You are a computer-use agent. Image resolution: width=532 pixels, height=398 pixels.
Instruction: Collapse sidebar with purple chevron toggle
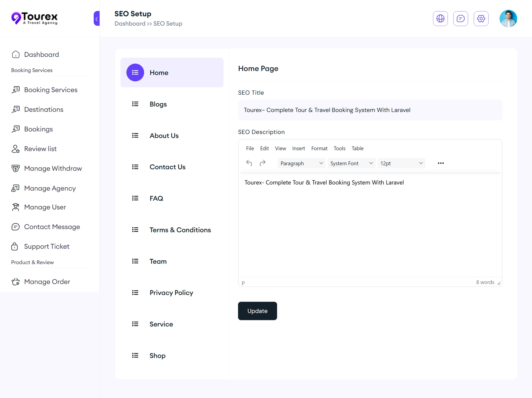(96, 19)
